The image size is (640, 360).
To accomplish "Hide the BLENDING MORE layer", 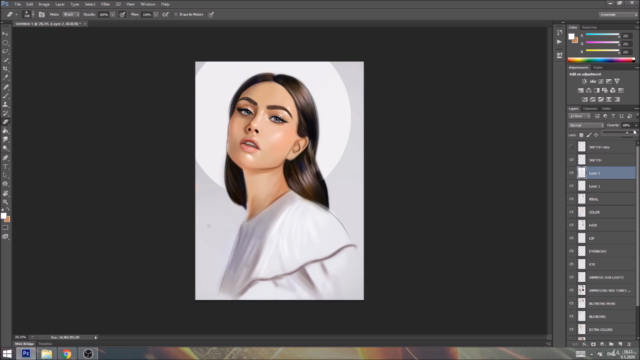I will click(x=571, y=304).
